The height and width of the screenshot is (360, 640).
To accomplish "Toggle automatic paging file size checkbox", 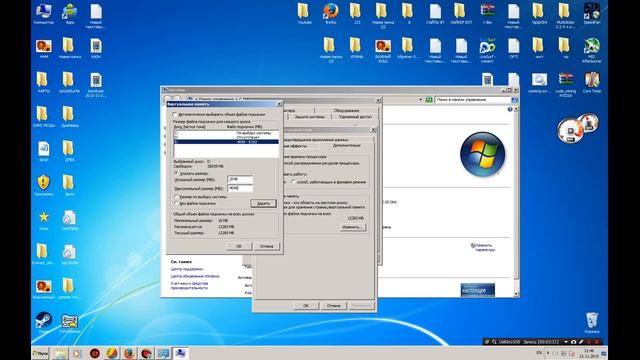I will click(x=175, y=115).
